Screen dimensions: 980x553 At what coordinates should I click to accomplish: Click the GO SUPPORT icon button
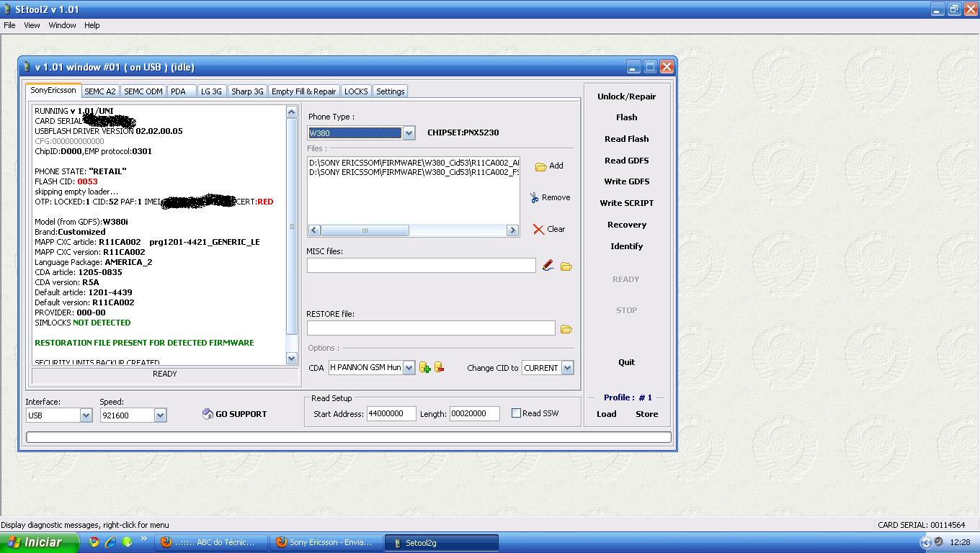point(235,414)
